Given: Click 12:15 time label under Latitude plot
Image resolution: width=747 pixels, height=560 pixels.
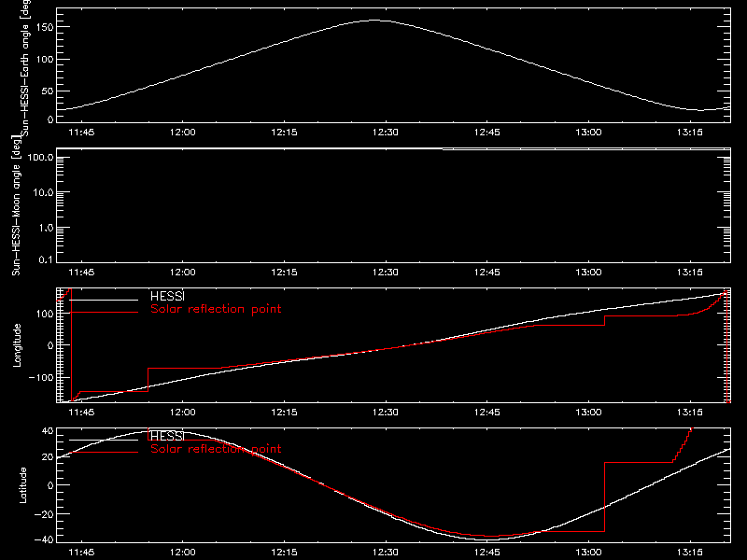Looking at the screenshot, I should 284,552.
